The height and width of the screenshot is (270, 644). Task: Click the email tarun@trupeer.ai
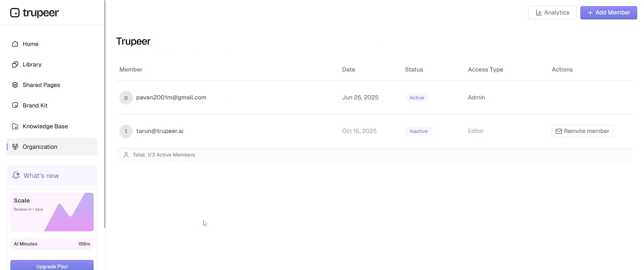coord(160,131)
